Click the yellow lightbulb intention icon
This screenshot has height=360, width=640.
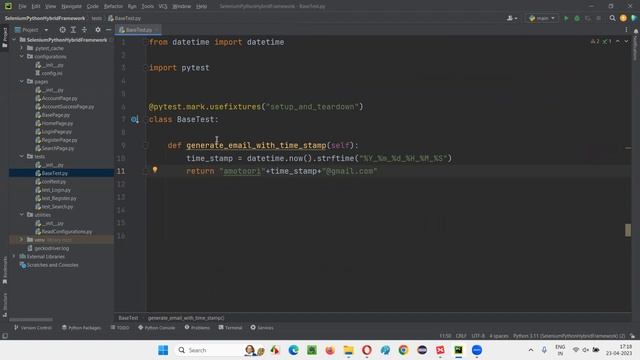point(155,170)
